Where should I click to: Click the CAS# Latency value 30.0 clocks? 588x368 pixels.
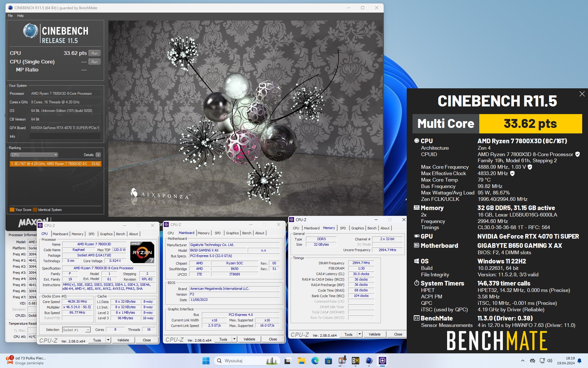point(361,274)
